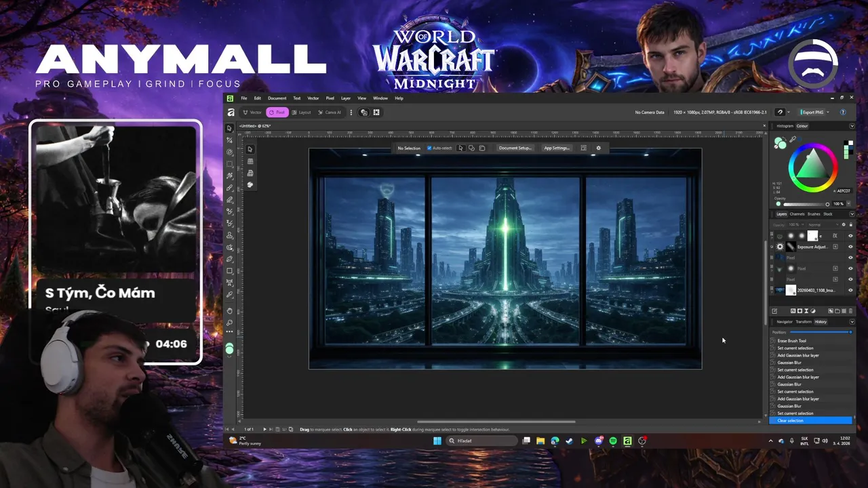Select the Hand view tool
868x488 pixels.
229,310
